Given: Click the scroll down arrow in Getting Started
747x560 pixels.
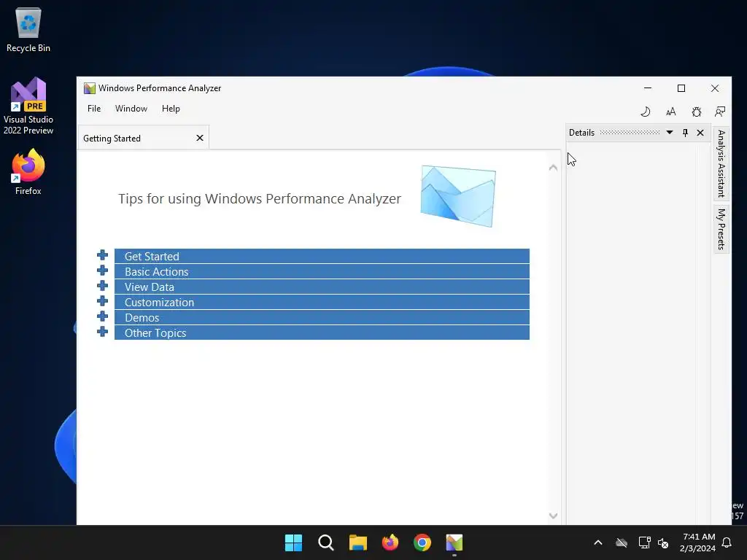Looking at the screenshot, I should click(553, 516).
